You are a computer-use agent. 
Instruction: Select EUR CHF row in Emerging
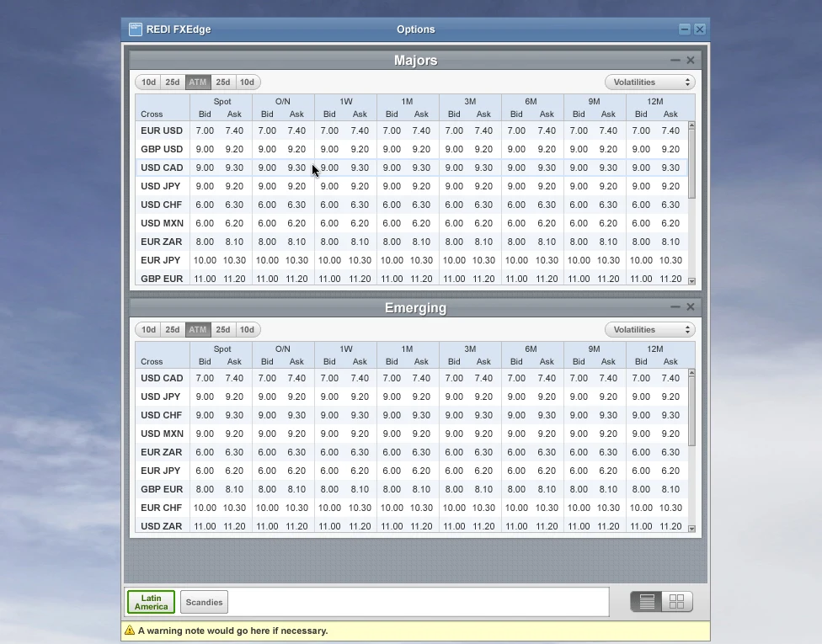coord(412,508)
